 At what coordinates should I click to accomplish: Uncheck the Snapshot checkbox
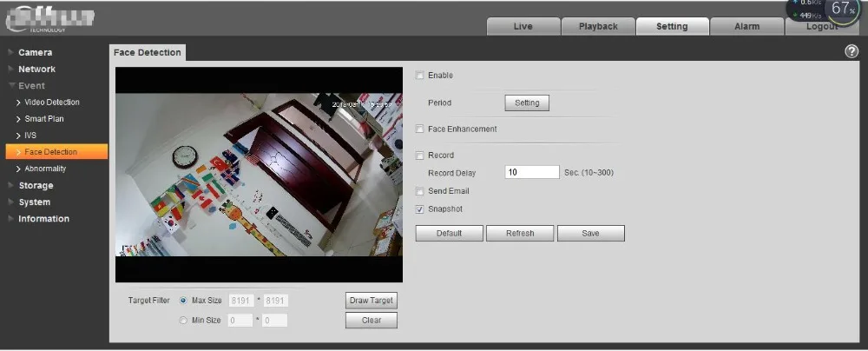pyautogui.click(x=419, y=209)
